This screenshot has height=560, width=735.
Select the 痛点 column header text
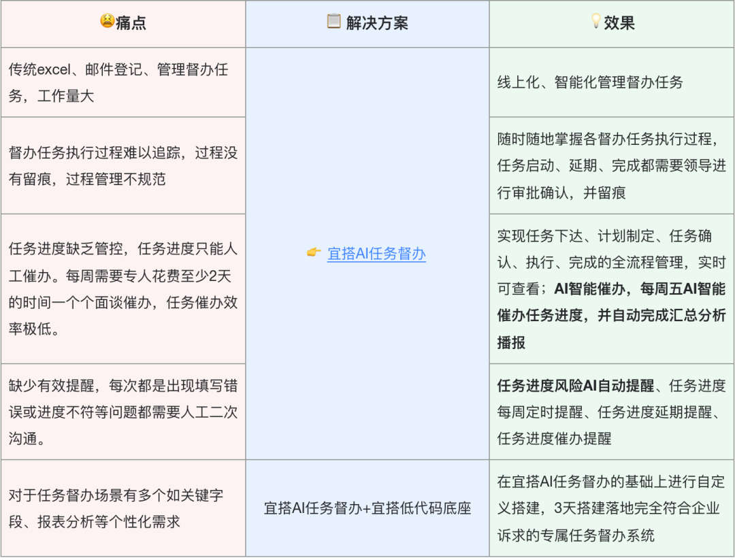click(131, 22)
